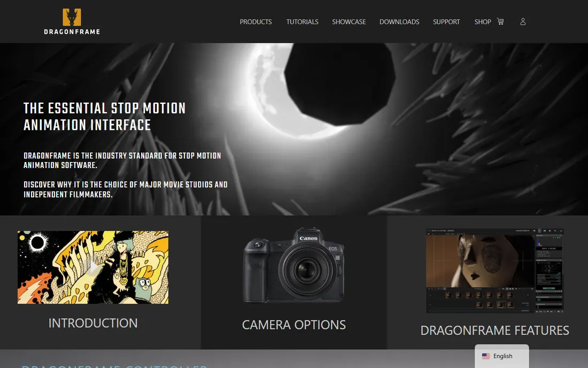Screen dimensions: 588x368
Task: Play the introduction video
Action: pyautogui.click(x=93, y=267)
